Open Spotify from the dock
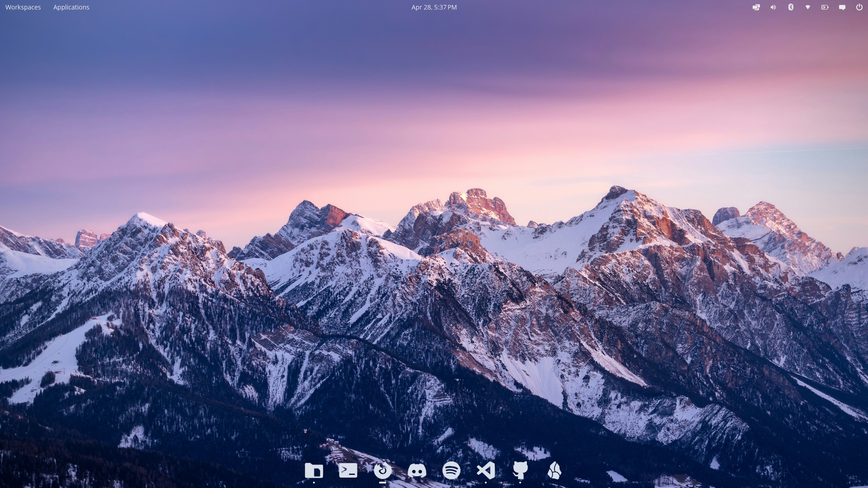 point(451,471)
